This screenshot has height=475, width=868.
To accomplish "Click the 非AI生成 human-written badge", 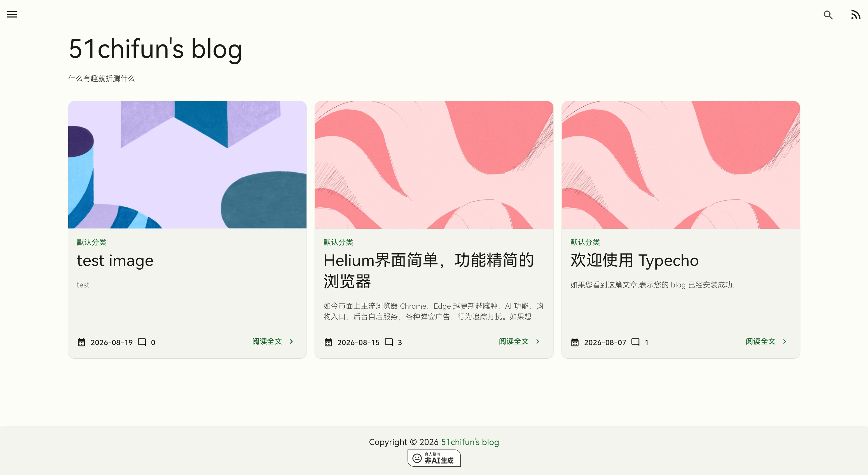I will [x=434, y=458].
